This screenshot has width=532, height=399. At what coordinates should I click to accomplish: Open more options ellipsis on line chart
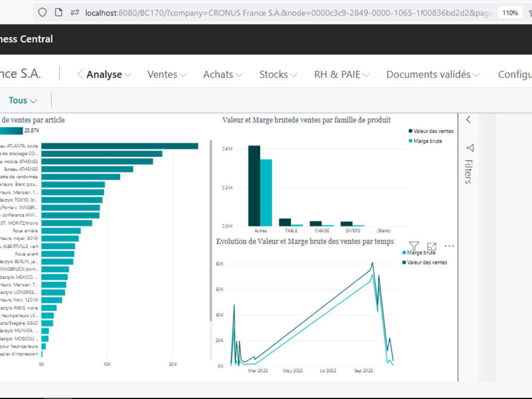[449, 246]
